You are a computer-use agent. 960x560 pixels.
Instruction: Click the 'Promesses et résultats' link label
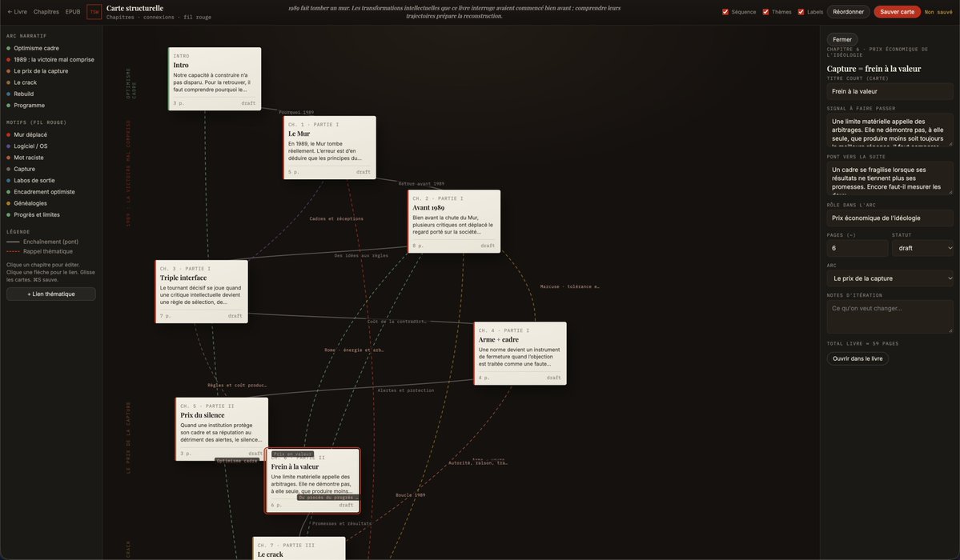pos(342,524)
